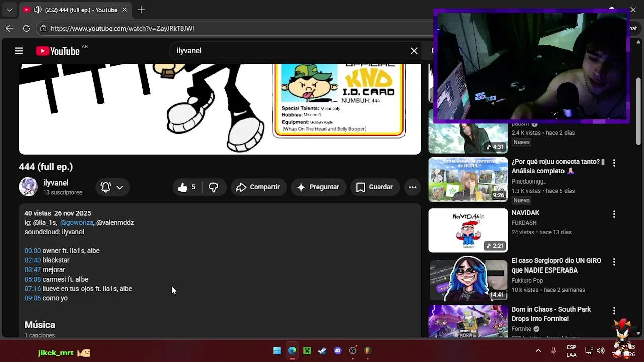
Task: Open OBS Studio from the taskbar
Action: (353, 351)
